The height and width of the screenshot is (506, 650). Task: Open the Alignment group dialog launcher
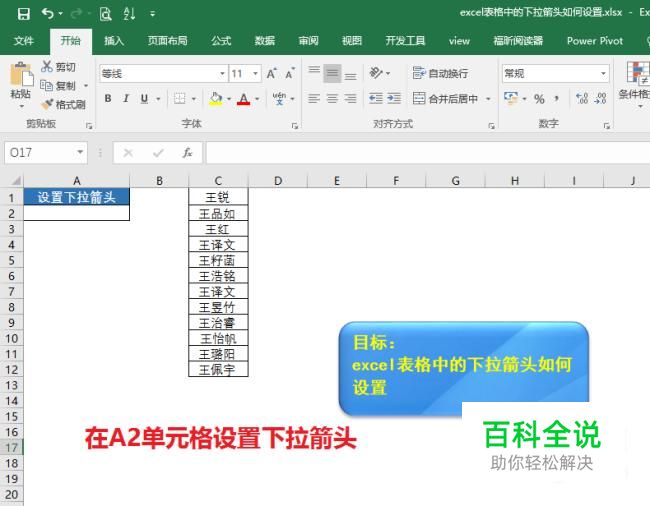pyautogui.click(x=491, y=126)
